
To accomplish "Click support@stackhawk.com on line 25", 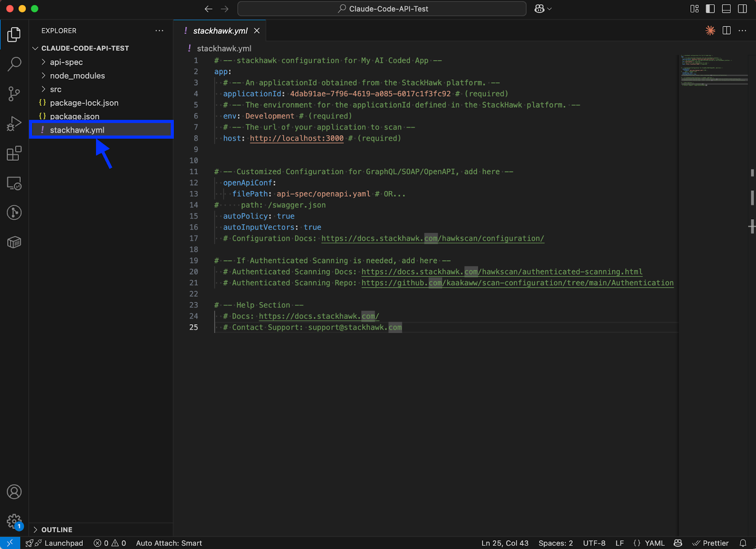I will (x=355, y=327).
